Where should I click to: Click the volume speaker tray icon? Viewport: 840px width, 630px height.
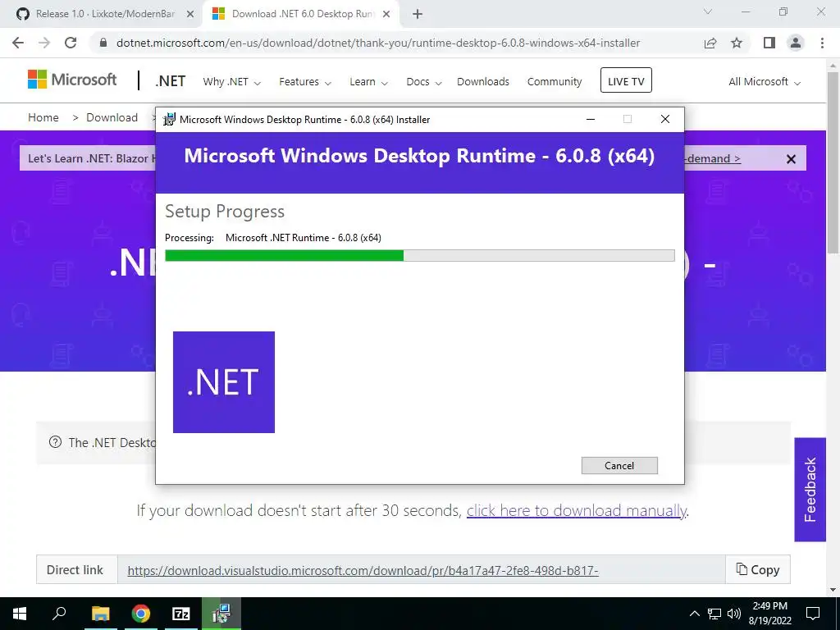(x=734, y=614)
